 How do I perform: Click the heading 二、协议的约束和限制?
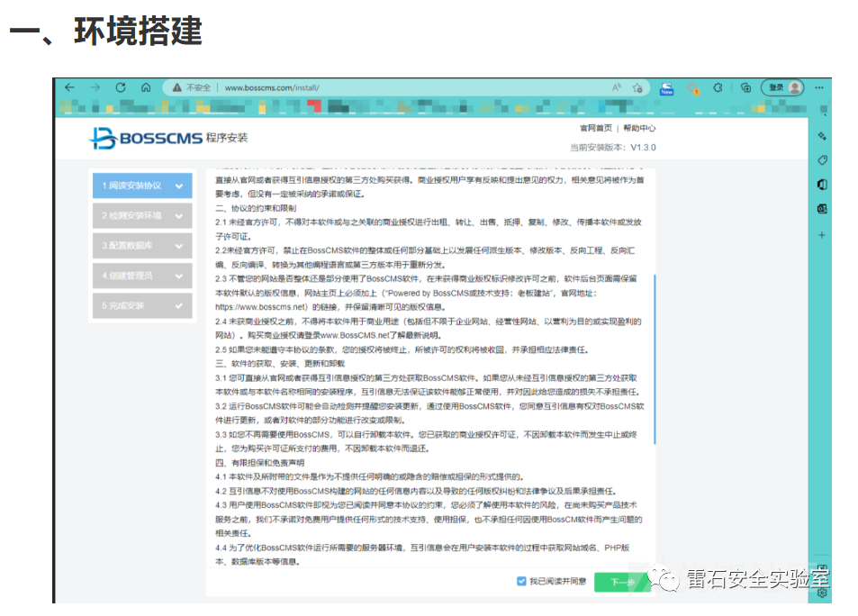click(256, 208)
